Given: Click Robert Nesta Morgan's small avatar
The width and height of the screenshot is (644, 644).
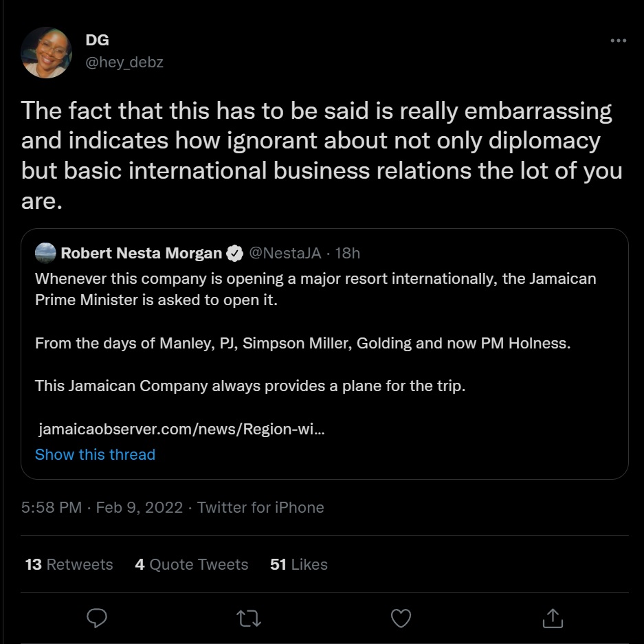Looking at the screenshot, I should click(45, 253).
